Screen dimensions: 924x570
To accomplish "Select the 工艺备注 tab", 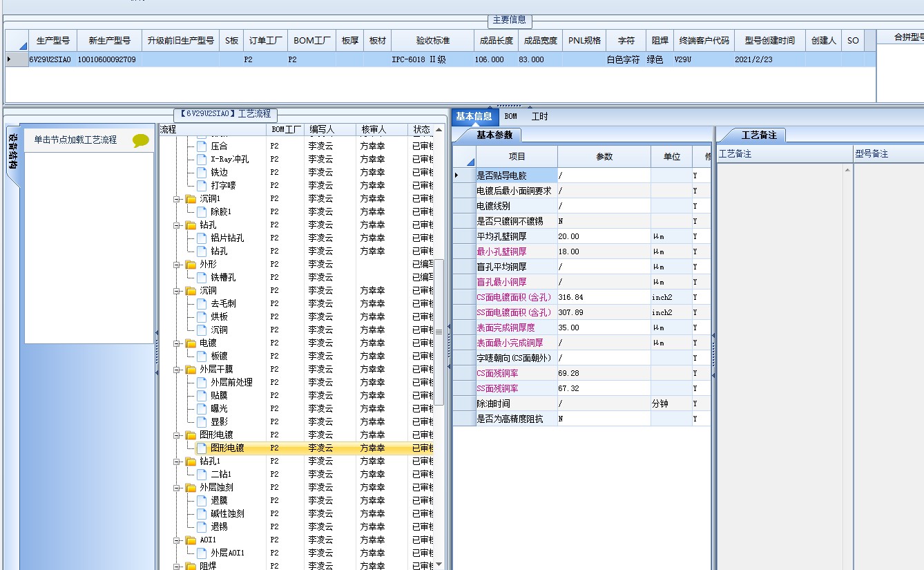I will click(759, 135).
